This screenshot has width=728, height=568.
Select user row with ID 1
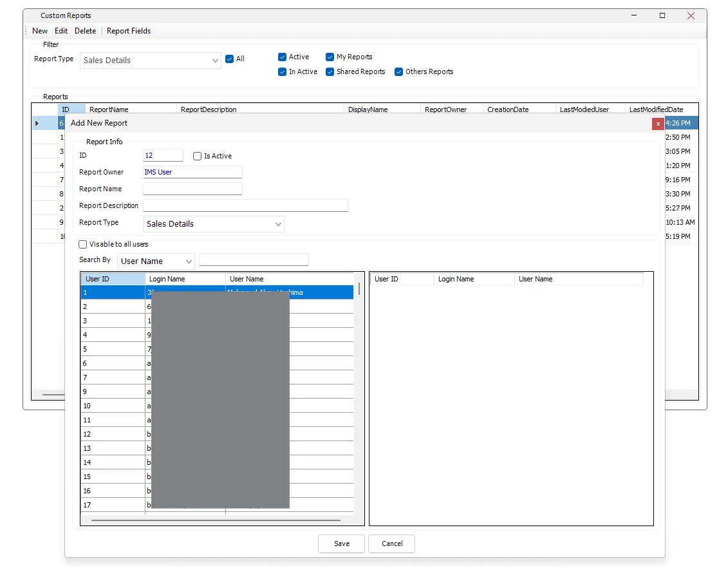218,292
